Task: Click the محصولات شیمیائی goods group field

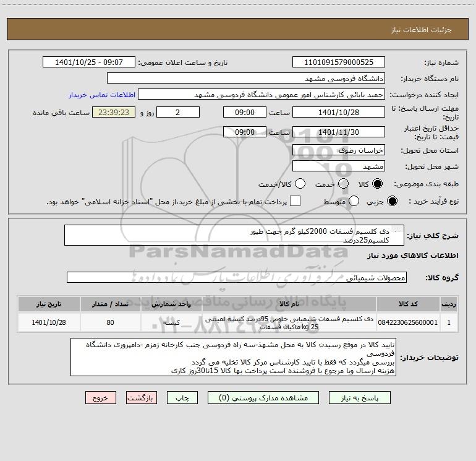Action: click(237, 277)
